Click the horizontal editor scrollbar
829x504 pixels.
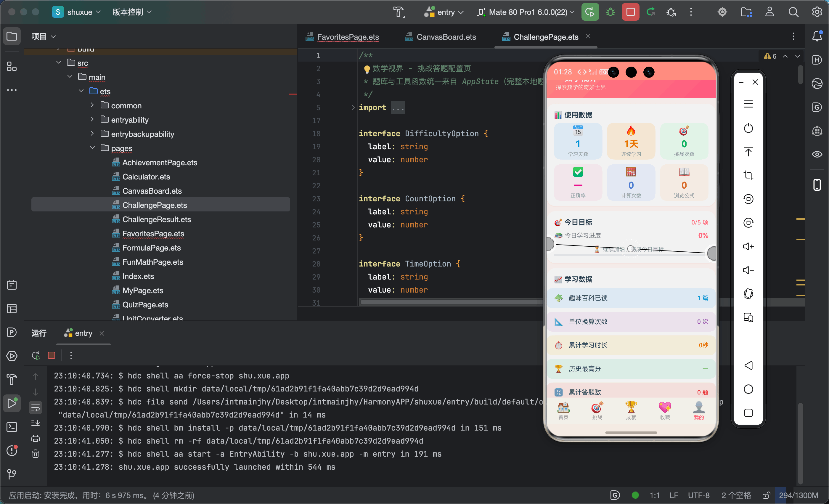tap(451, 302)
